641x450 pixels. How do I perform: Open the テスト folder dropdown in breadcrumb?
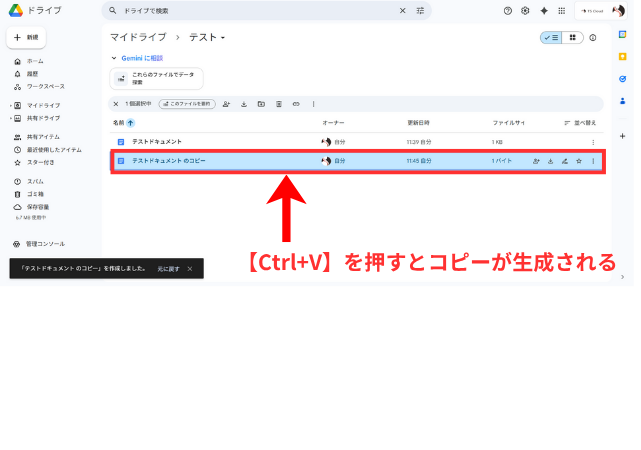coord(223,38)
